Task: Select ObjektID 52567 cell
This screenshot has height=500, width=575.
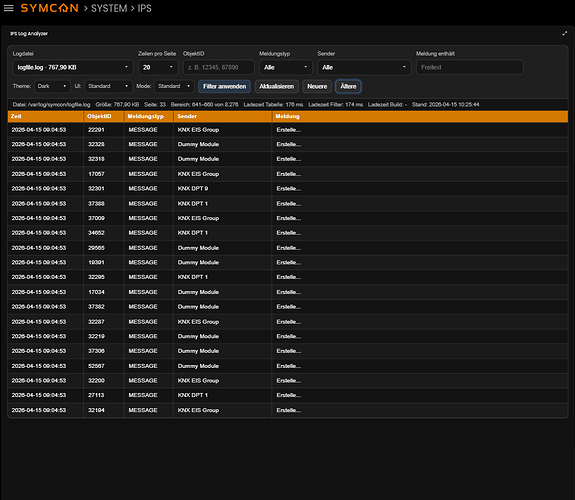Action: [104, 366]
